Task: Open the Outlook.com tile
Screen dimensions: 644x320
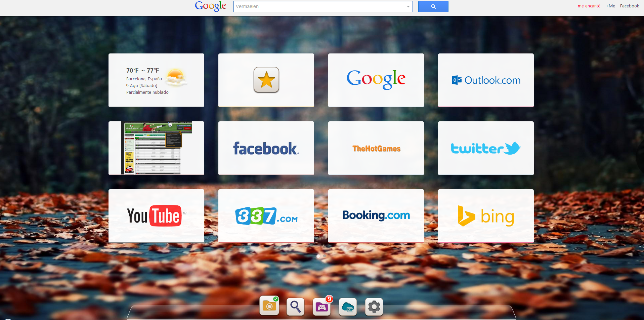Action: (486, 80)
